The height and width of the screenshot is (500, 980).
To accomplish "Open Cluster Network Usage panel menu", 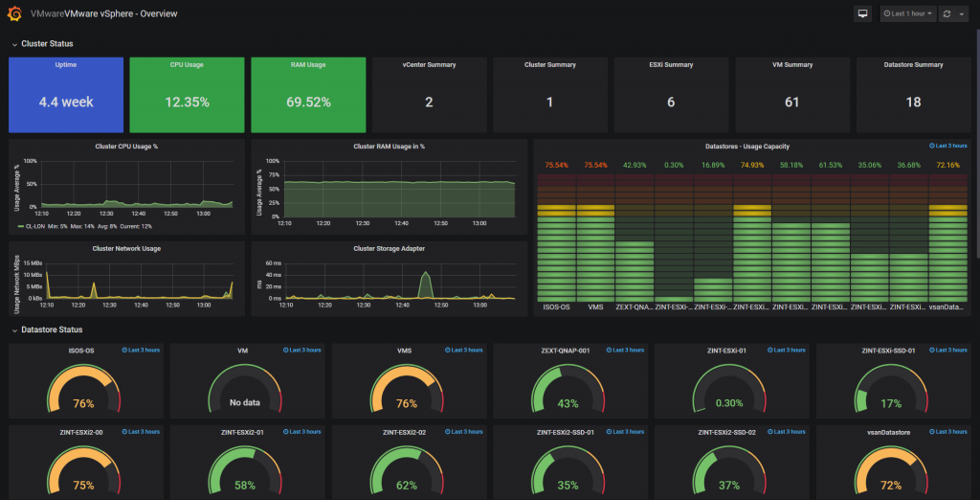I will coord(126,248).
